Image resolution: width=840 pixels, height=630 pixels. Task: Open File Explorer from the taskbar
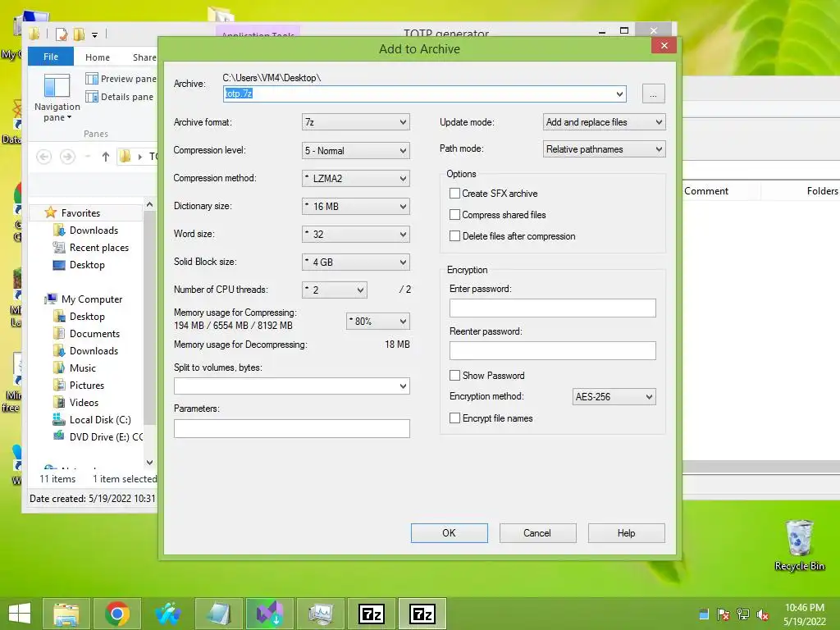point(66,614)
